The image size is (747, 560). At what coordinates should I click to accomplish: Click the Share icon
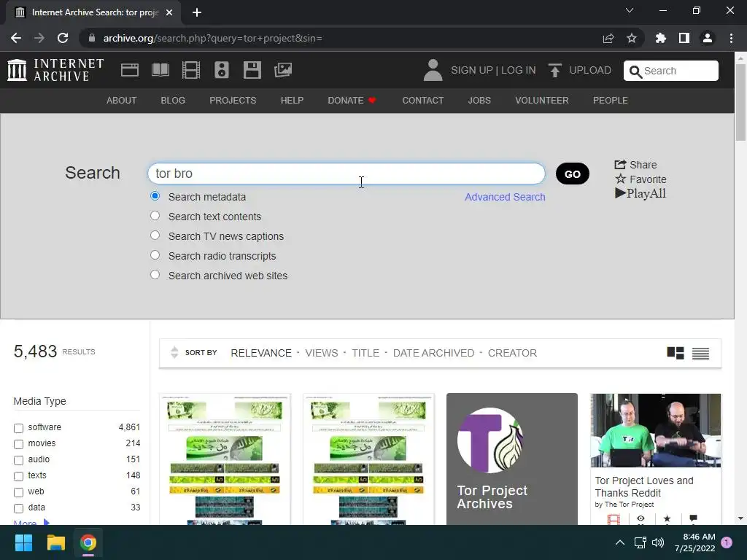(x=620, y=165)
